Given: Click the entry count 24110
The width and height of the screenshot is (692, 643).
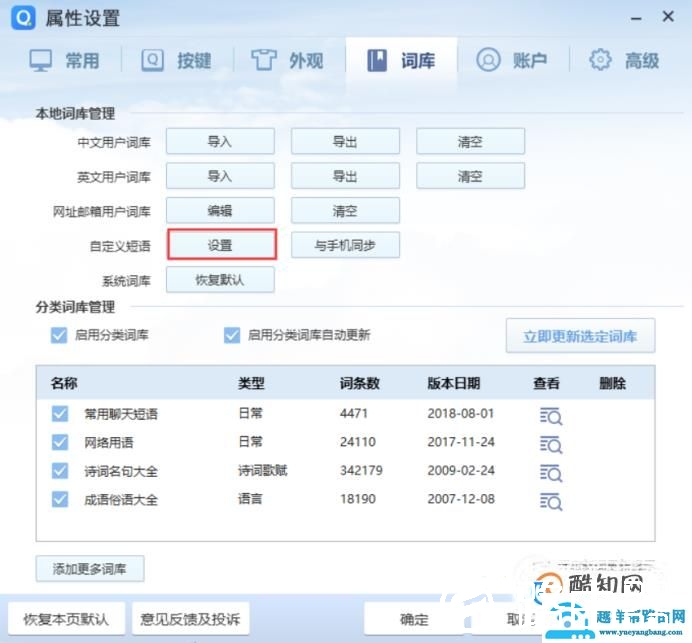Looking at the screenshot, I should coord(358,442).
